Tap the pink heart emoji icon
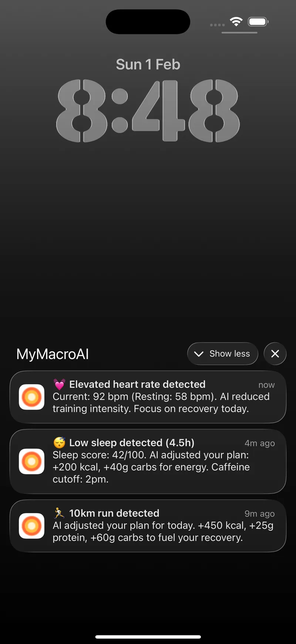The width and height of the screenshot is (296, 644). click(59, 384)
